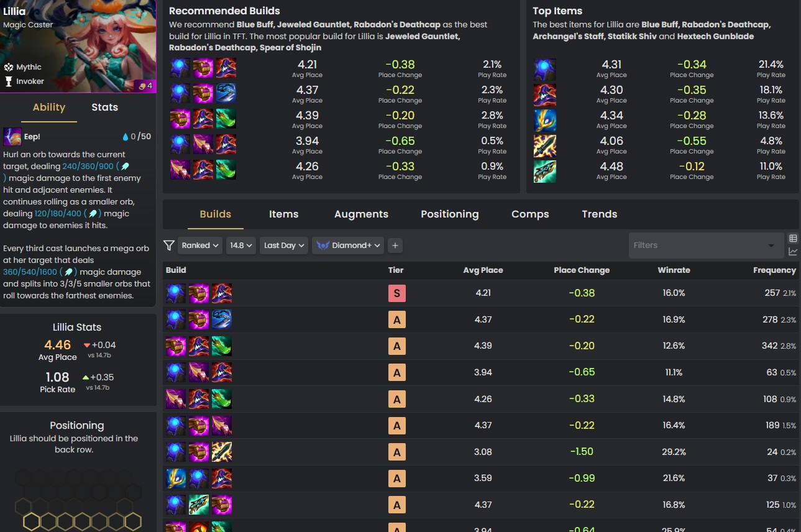Sort by Winrate column header
The height and width of the screenshot is (532, 801).
[674, 270]
